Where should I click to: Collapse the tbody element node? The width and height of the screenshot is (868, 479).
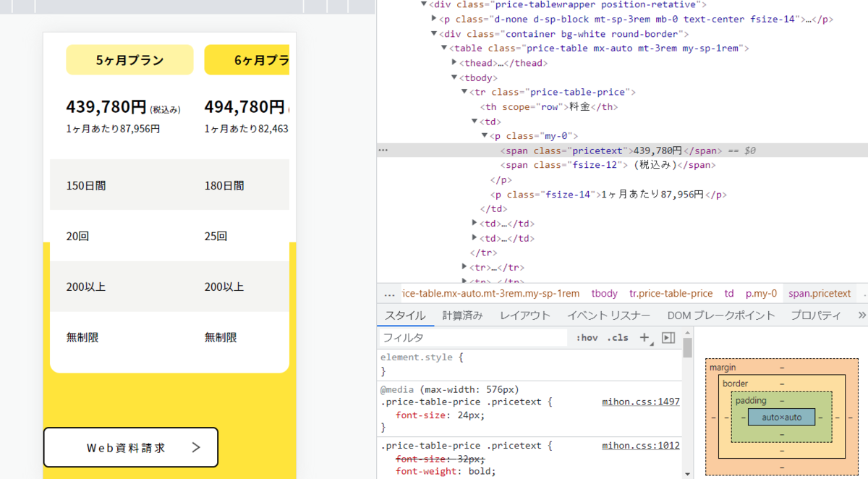[x=454, y=77]
